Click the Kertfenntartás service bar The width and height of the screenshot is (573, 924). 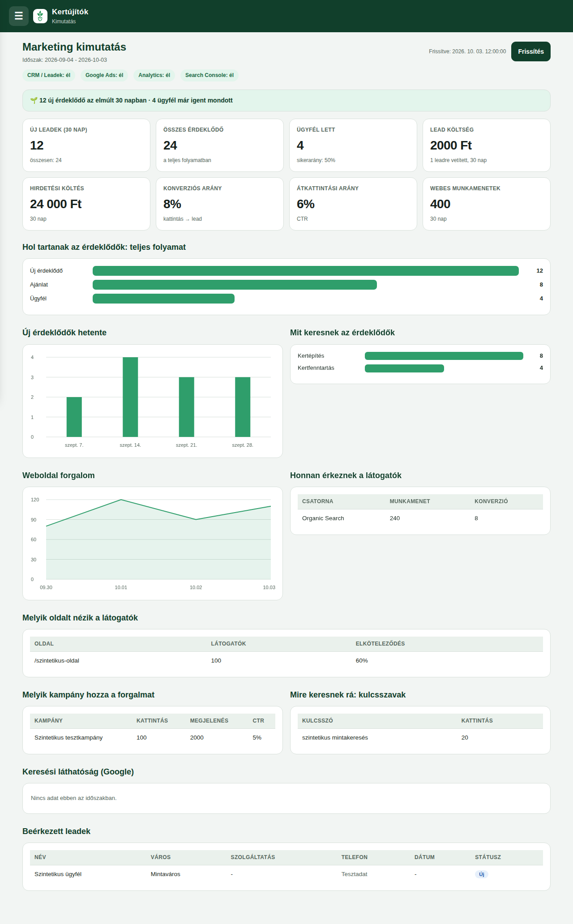point(404,368)
